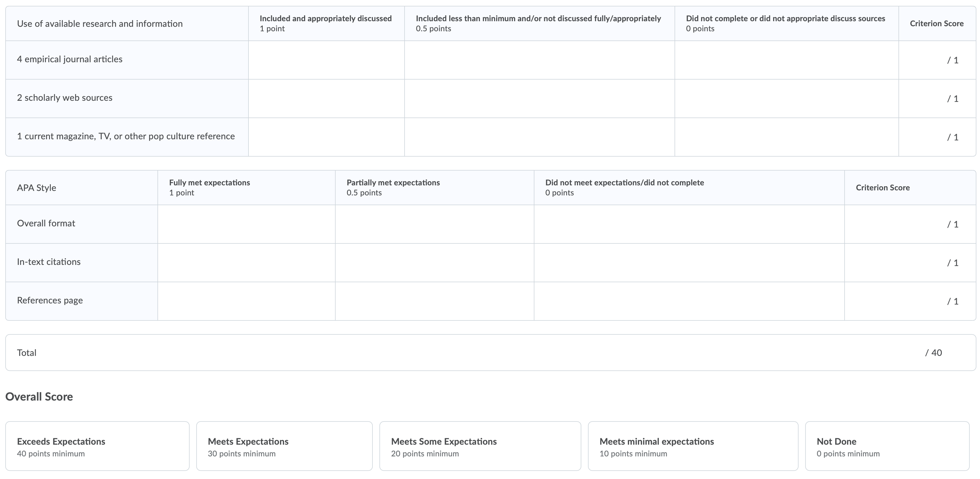The image size is (980, 479).
Task: Select 0.5 points cell for 2 scholarly web sources
Action: coord(539,99)
